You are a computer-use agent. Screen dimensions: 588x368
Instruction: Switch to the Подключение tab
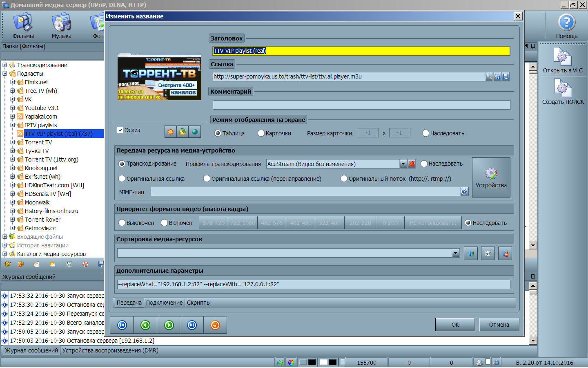click(x=164, y=303)
